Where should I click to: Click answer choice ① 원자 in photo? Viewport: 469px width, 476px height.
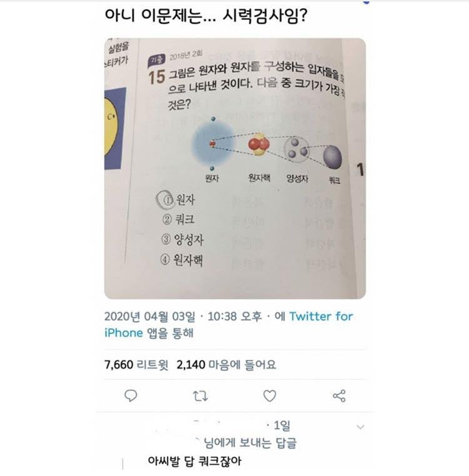click(x=179, y=199)
